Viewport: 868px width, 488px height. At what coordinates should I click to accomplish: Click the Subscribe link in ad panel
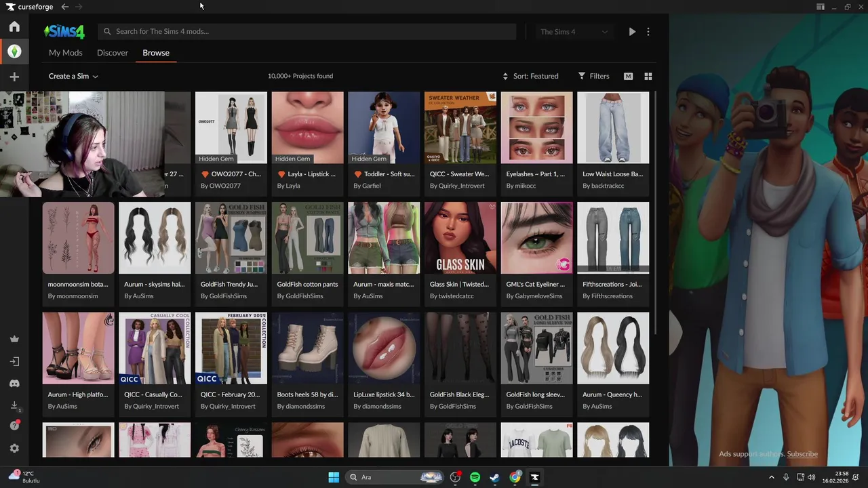802,454
